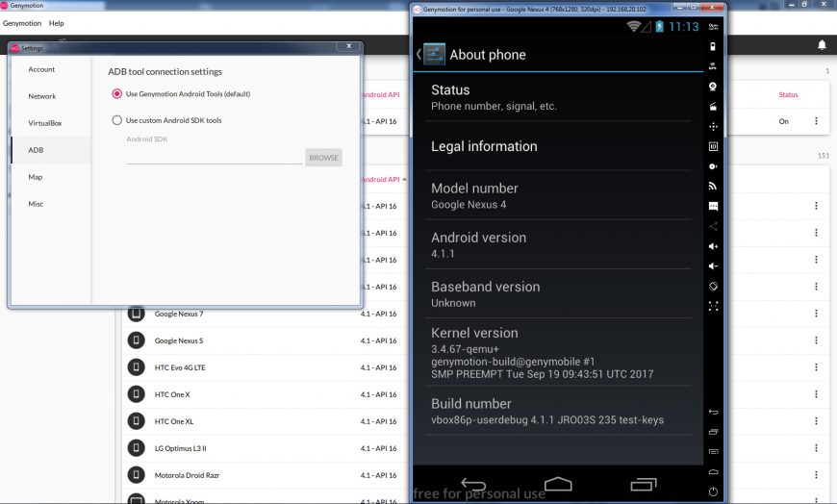Click the rotate device icon
Screen dimensions: 837x504
tap(713, 287)
